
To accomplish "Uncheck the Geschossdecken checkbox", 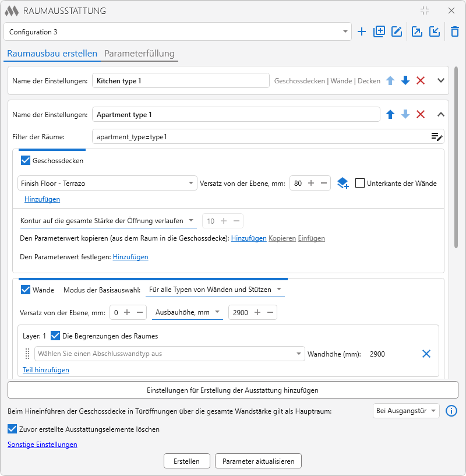I will [26, 160].
